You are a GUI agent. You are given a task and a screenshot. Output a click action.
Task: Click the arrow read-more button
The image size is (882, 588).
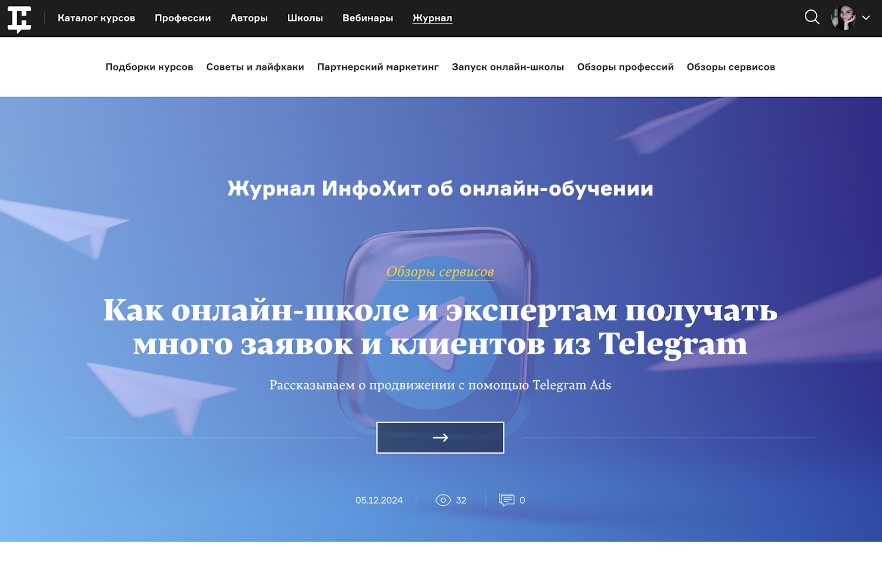pyautogui.click(x=440, y=438)
